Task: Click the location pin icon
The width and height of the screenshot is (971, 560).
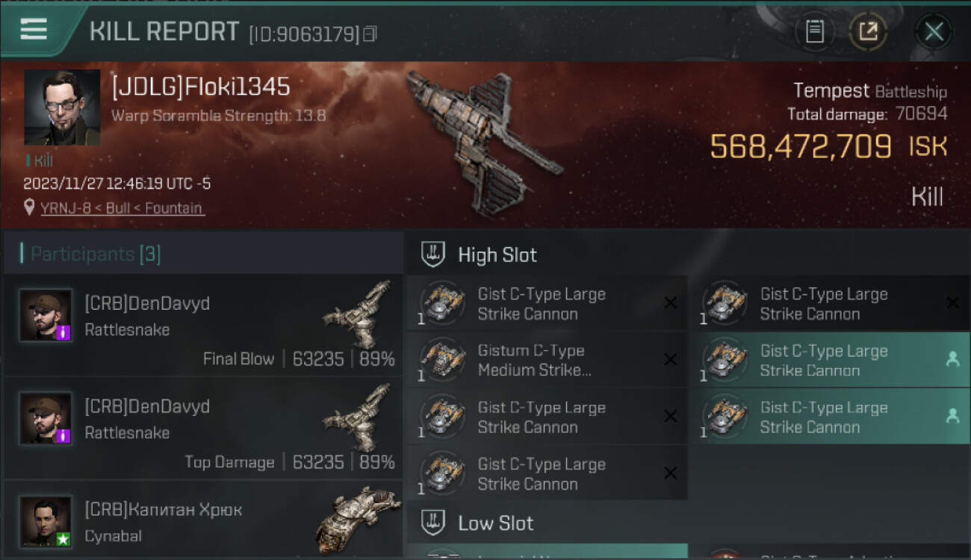Action: pyautogui.click(x=29, y=208)
